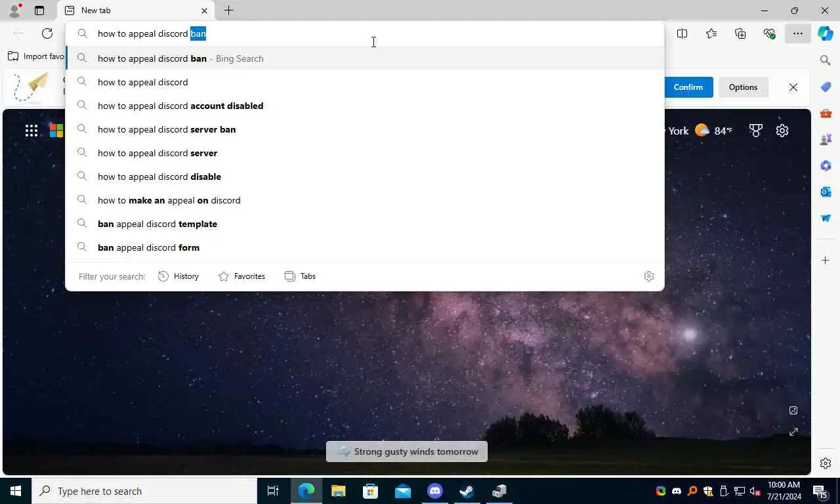Image resolution: width=840 pixels, height=504 pixels.
Task: Reload the page with refresh icon
Action: pos(47,33)
